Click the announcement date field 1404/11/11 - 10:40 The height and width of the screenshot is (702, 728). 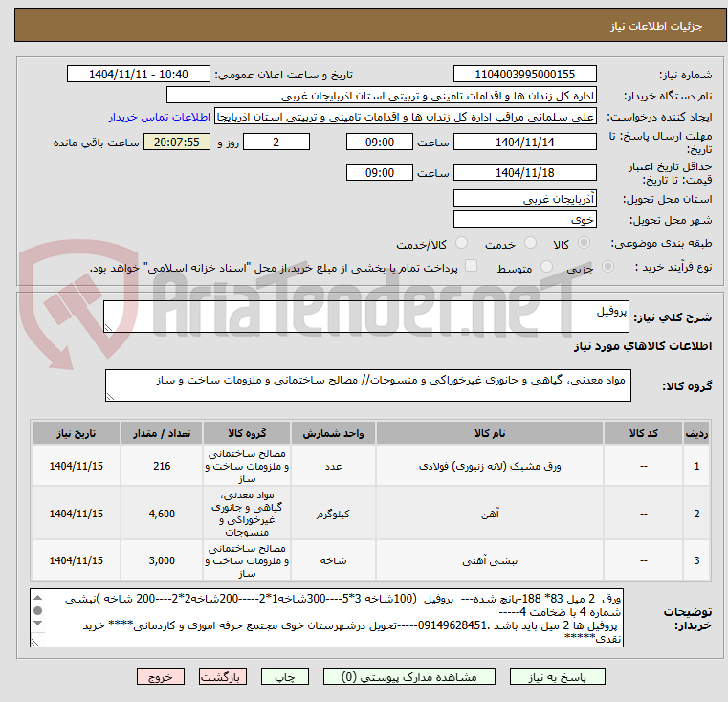point(139,74)
